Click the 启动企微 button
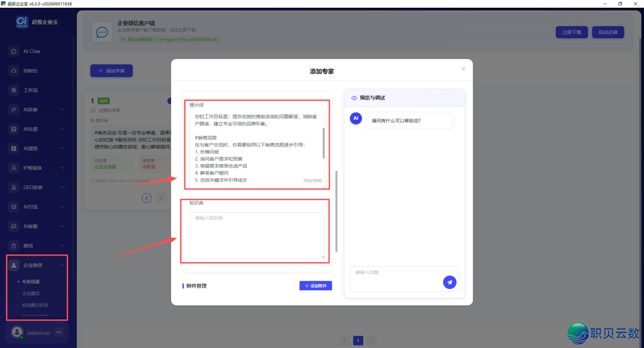Viewport: 644px width, 348px height. point(608,32)
